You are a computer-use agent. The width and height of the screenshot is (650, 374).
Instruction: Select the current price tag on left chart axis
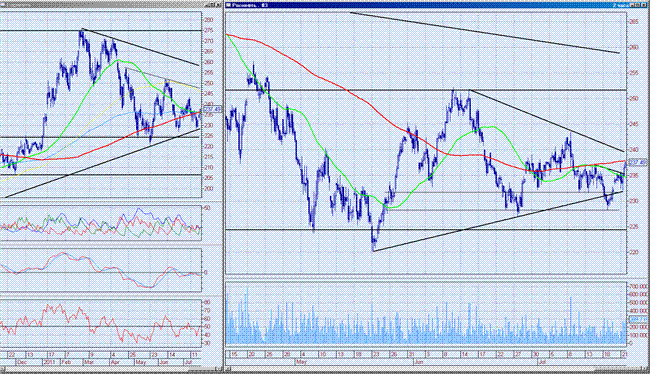213,109
